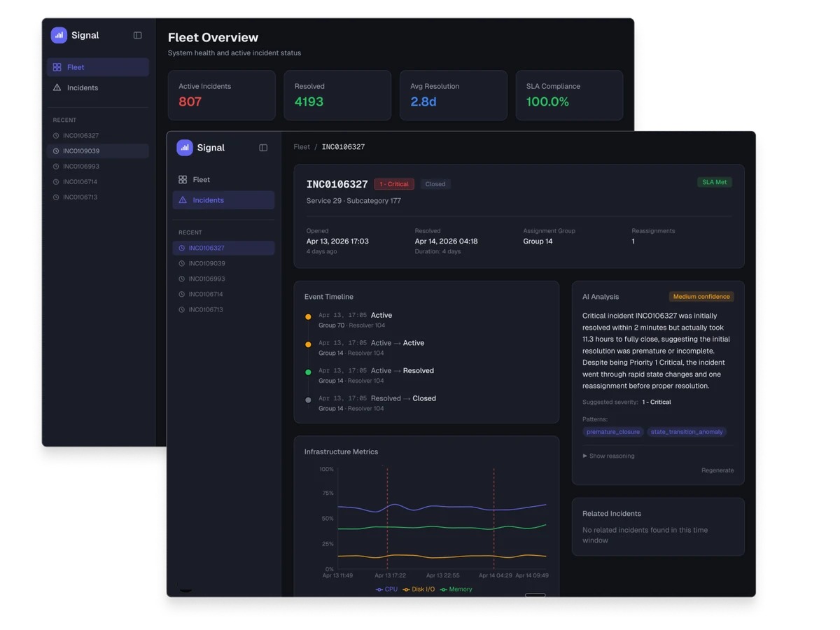The image size is (840, 630).
Task: Click the Incidents warning icon in back window sidebar
Action: pyautogui.click(x=57, y=87)
